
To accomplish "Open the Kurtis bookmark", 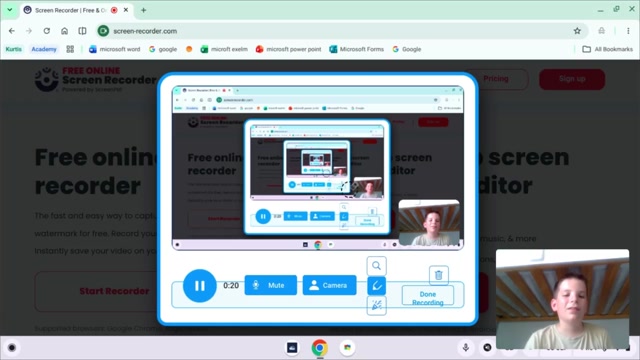I will [x=13, y=49].
